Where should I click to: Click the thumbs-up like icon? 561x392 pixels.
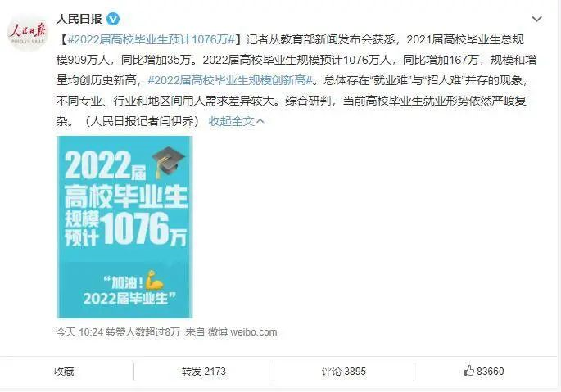468,371
